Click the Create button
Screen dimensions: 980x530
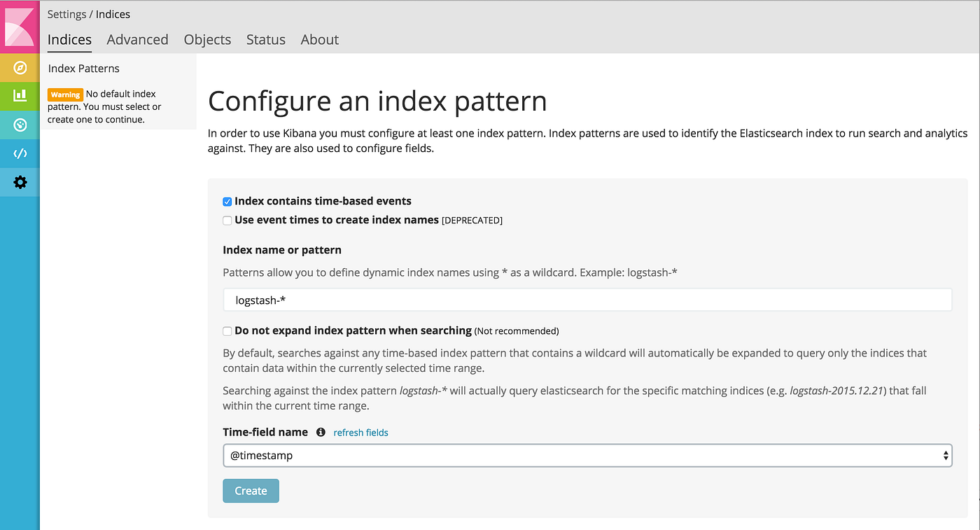point(251,491)
